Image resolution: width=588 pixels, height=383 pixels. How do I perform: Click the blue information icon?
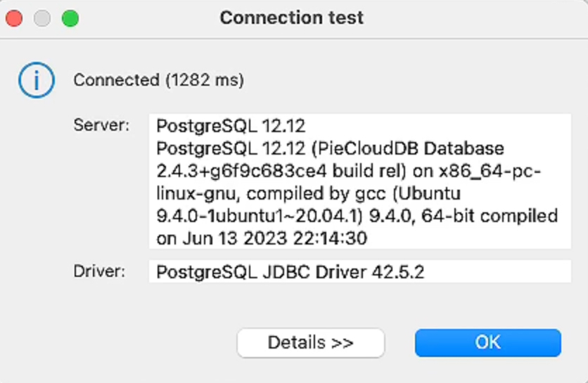pyautogui.click(x=37, y=80)
